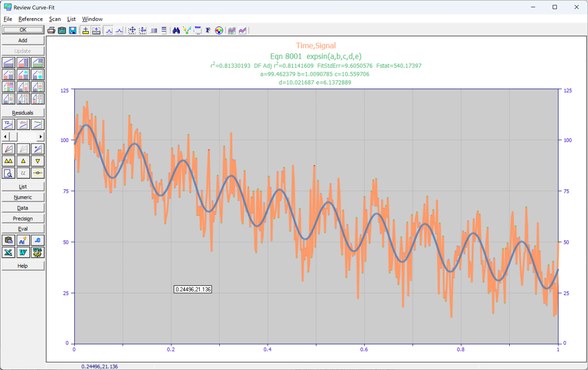
Task: Click the 'Eqn 8001 expsin(a,b,c,d,e)' equation label
Action: pyautogui.click(x=316, y=56)
